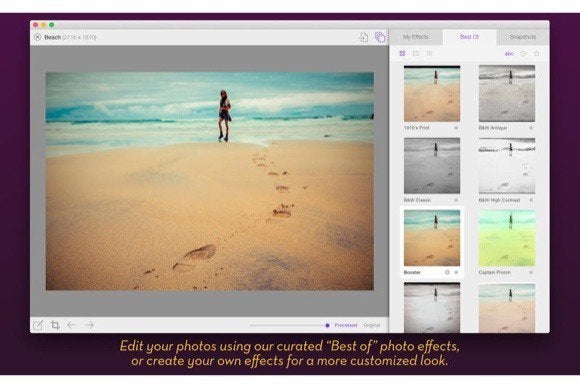Open the edit pencil tool
The image size is (580, 388).
(x=38, y=325)
